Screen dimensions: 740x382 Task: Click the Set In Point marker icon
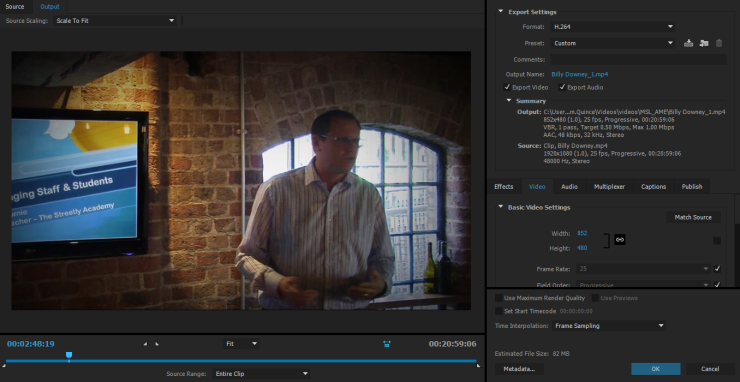(145, 344)
